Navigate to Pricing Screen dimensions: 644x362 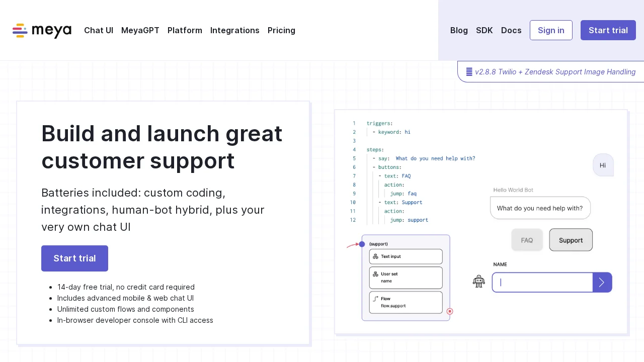[x=281, y=30]
